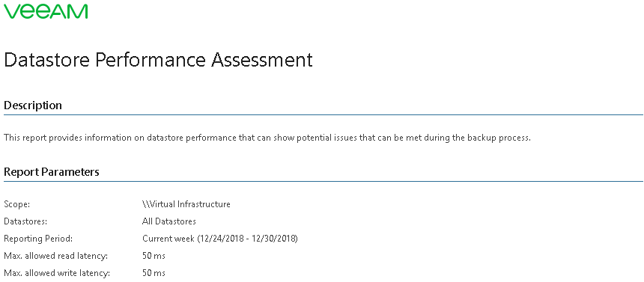Select the Current week date range value
644x282 pixels.
pos(219,239)
